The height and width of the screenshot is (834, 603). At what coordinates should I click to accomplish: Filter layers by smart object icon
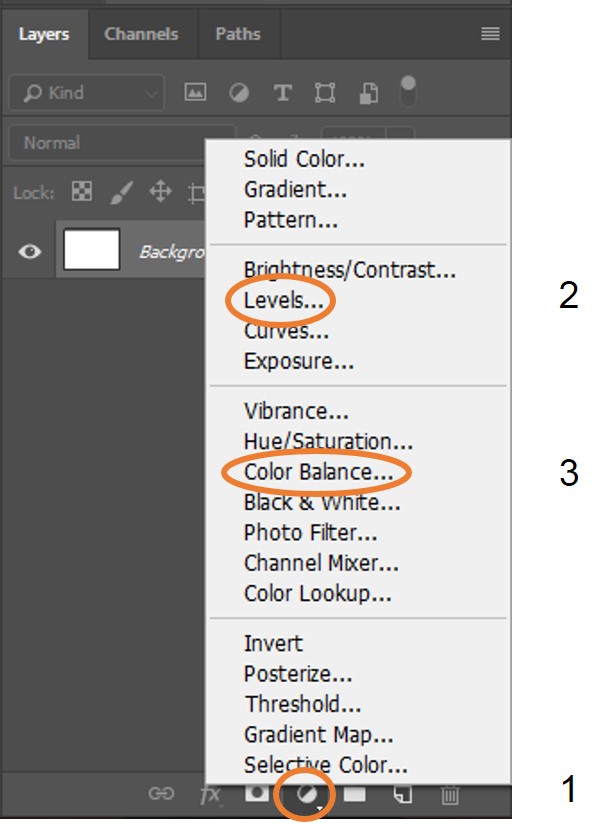click(x=369, y=92)
